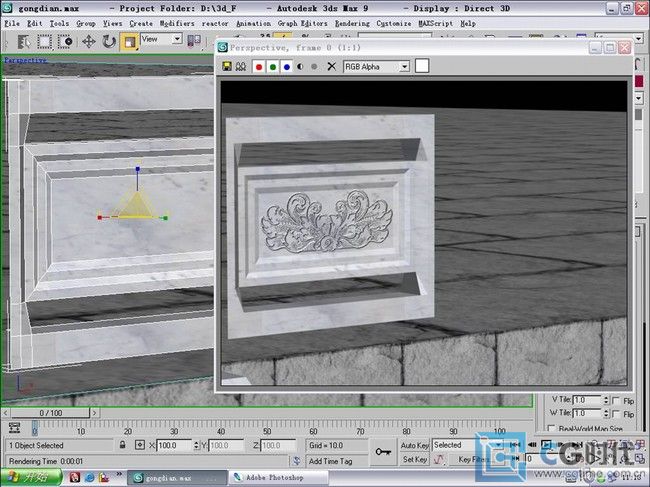Clear the rendered frame with X icon
Image resolution: width=650 pixels, height=487 pixels.
tap(332, 66)
